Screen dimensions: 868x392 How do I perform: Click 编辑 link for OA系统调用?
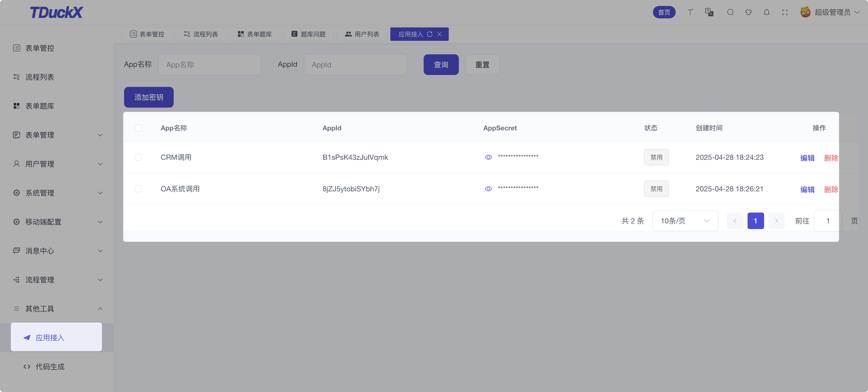pos(807,190)
